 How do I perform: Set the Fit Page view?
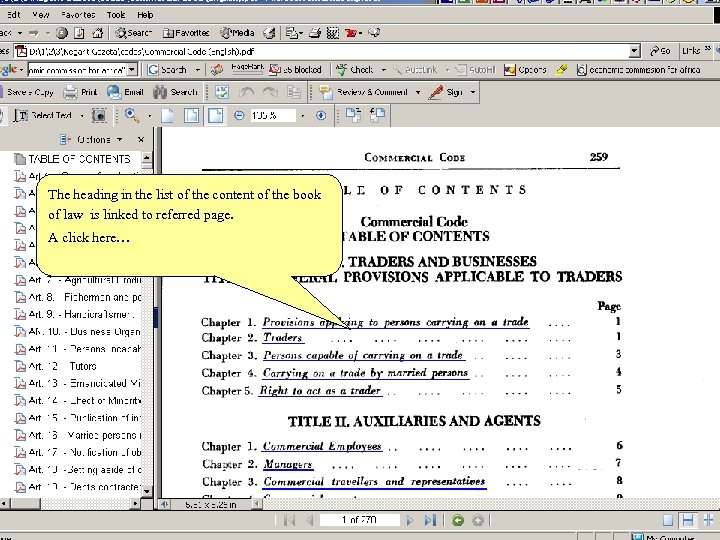pyautogui.click(x=191, y=115)
